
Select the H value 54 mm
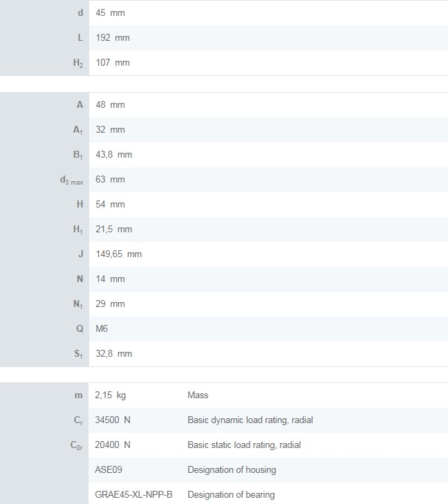110,205
